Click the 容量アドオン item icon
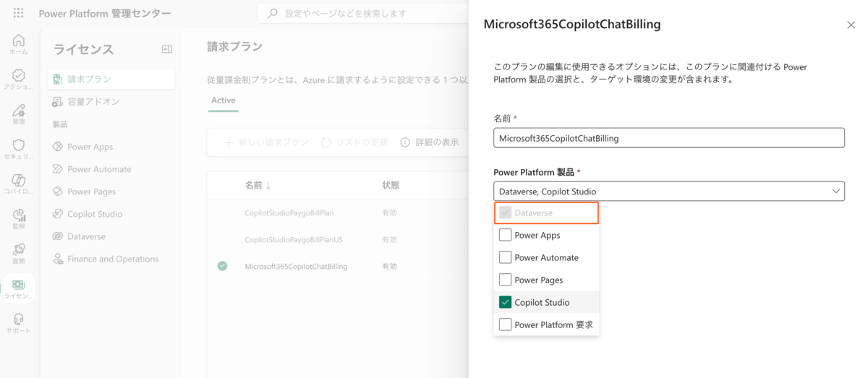The height and width of the screenshot is (378, 868). pos(58,102)
